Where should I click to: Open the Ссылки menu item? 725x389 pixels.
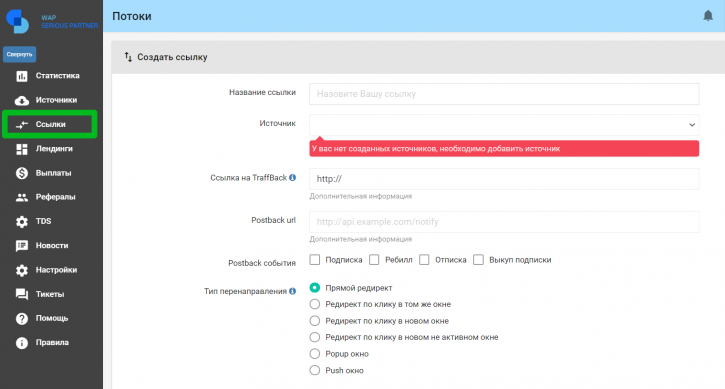coord(49,124)
